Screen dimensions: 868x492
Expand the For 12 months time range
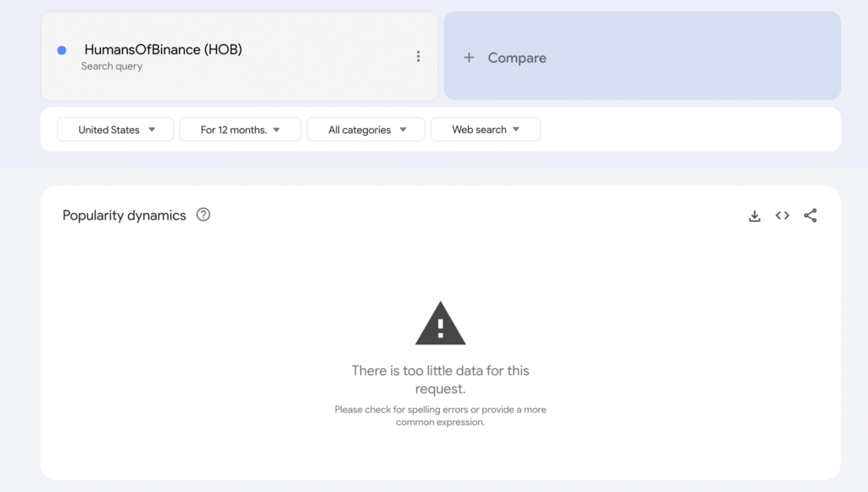coord(240,130)
